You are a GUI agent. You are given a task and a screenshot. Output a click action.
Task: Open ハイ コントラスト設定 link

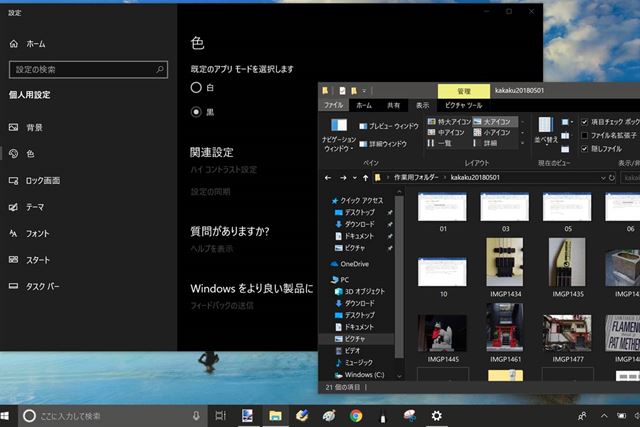(x=224, y=170)
